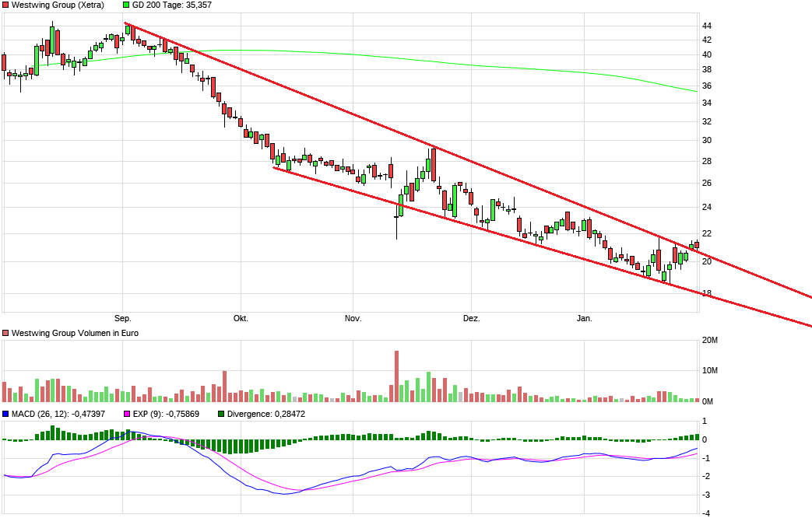This screenshot has width=812, height=518.
Task: Click the green GD 200 Tage legend swatch
Action: [126, 5]
